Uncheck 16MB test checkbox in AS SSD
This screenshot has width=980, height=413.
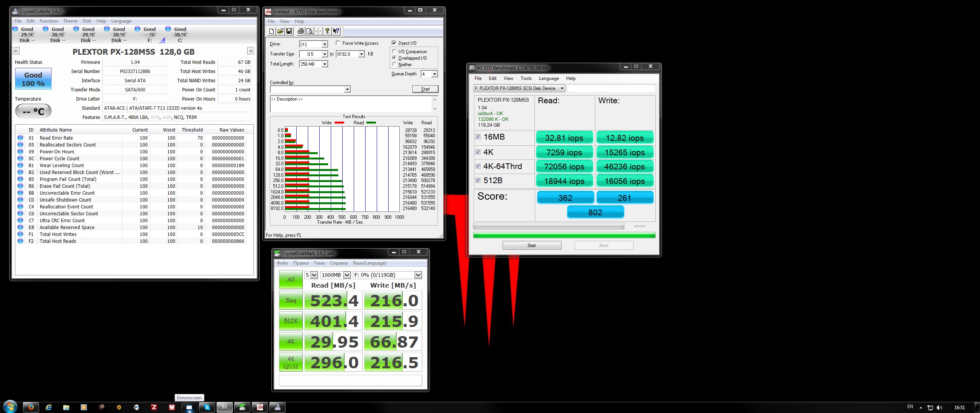(478, 137)
